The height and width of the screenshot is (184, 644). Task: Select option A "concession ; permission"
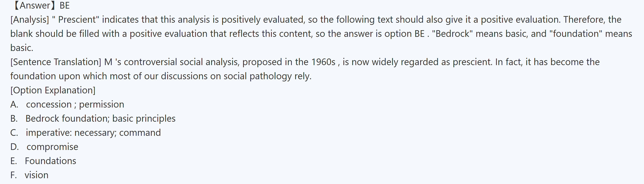75,104
